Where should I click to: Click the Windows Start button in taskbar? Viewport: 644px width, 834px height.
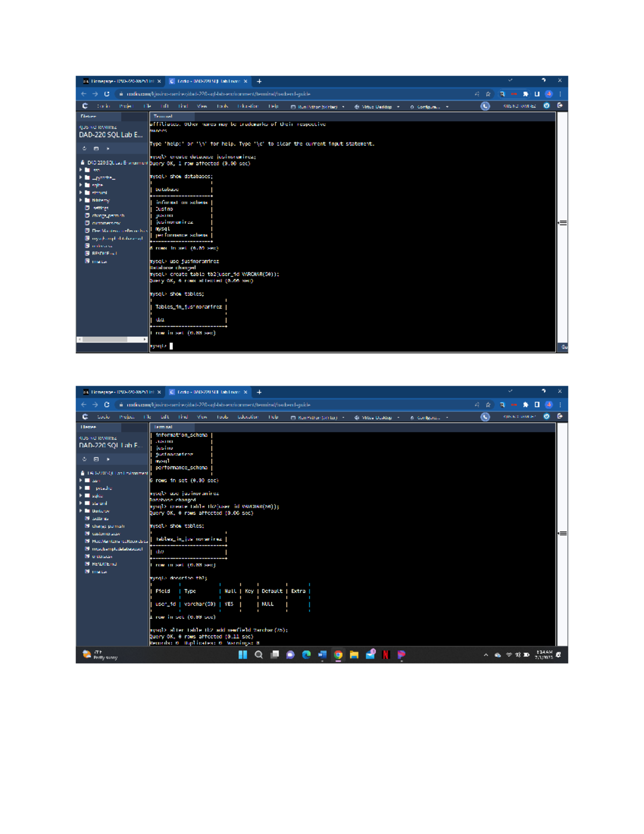pyautogui.click(x=243, y=655)
